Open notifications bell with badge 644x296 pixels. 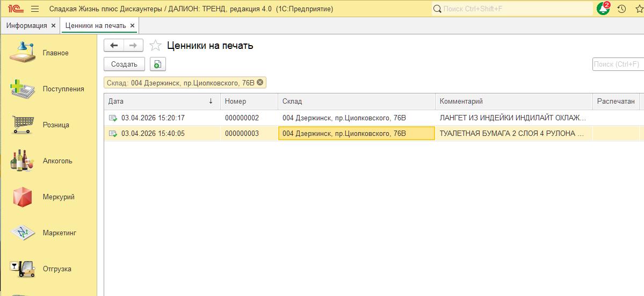click(603, 9)
